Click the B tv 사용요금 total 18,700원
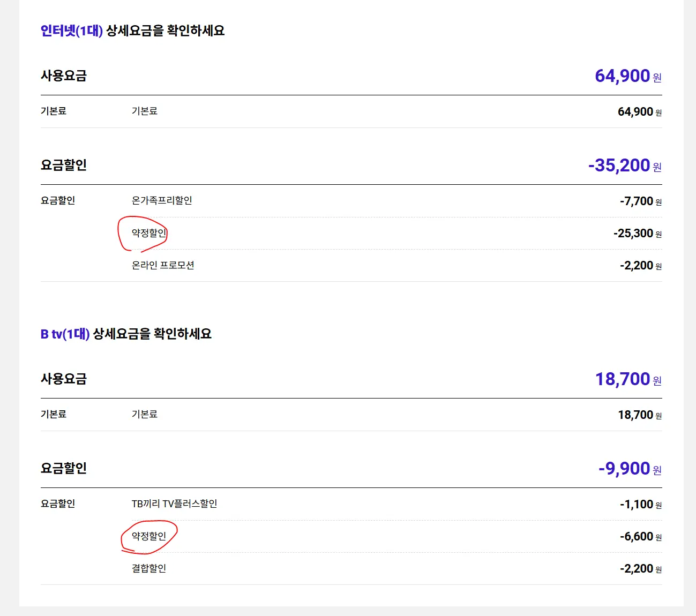696x616 pixels. pos(628,379)
